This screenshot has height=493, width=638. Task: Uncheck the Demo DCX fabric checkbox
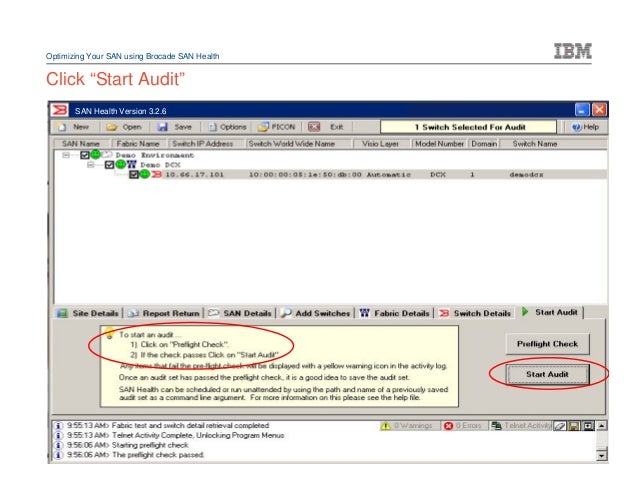coord(109,165)
